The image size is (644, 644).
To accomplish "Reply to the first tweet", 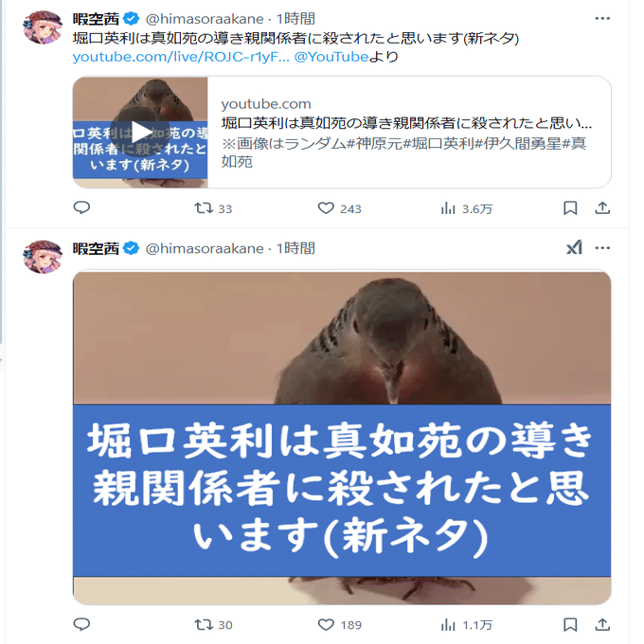I will point(81,207).
